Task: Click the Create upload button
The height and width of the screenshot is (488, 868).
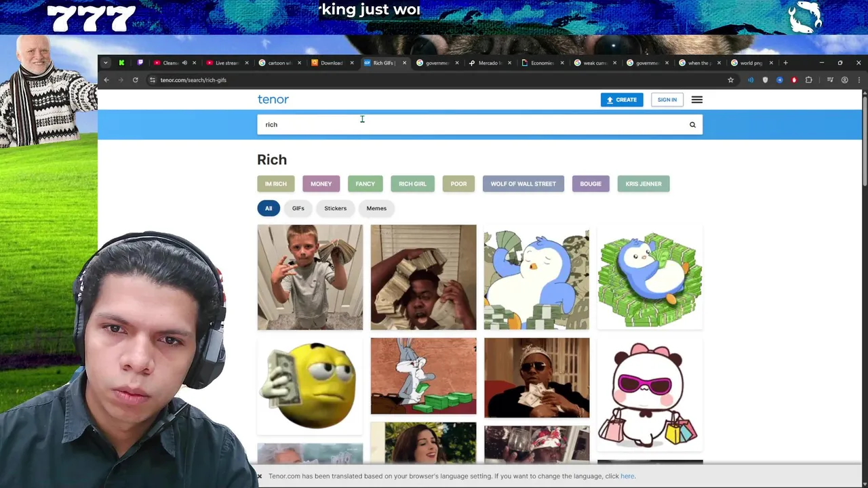Action: click(x=622, y=100)
